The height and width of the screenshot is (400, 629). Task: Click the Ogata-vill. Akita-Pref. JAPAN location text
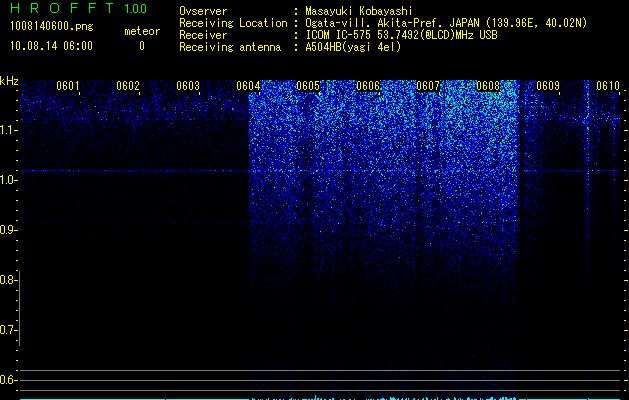pos(446,23)
